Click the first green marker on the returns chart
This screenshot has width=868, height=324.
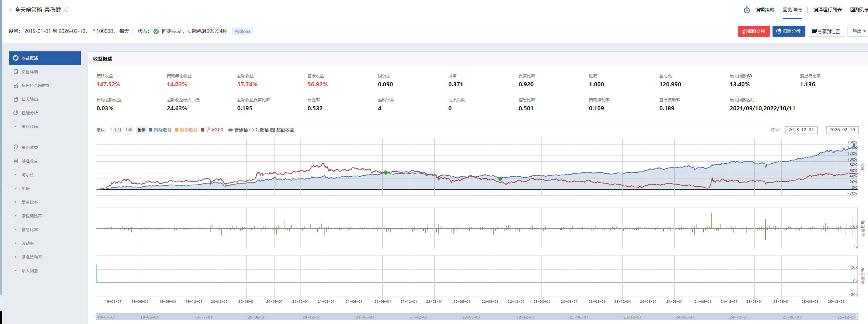coord(386,173)
